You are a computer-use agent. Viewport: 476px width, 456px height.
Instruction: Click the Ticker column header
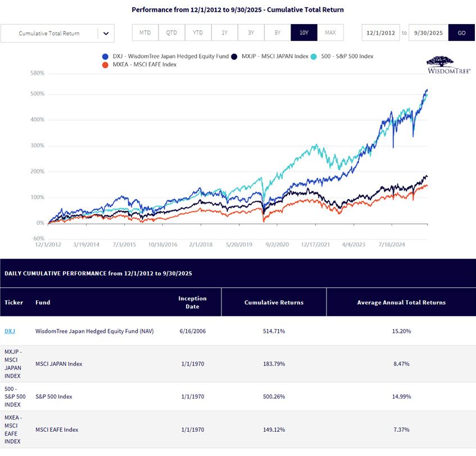[13, 303]
